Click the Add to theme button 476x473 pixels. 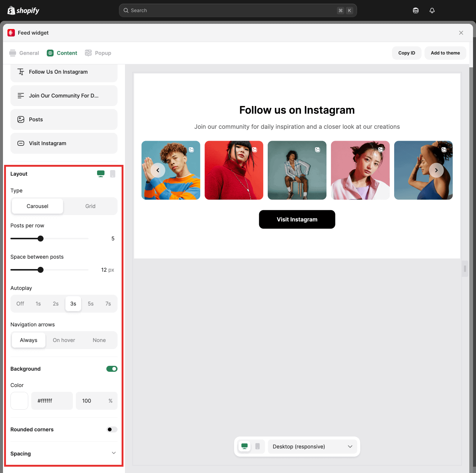(445, 53)
